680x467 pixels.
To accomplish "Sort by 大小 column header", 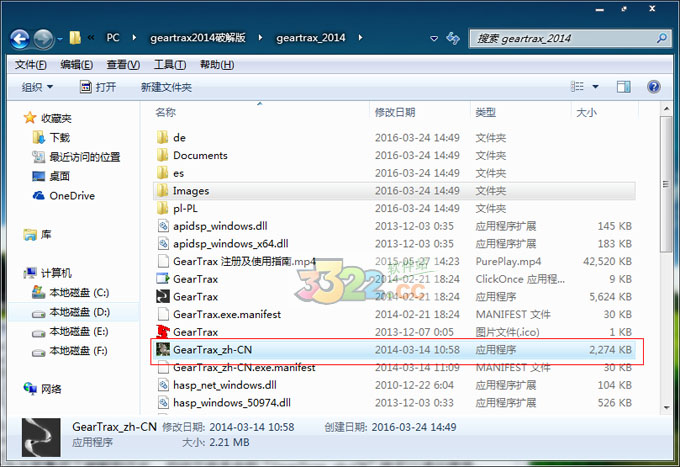I will click(x=586, y=113).
